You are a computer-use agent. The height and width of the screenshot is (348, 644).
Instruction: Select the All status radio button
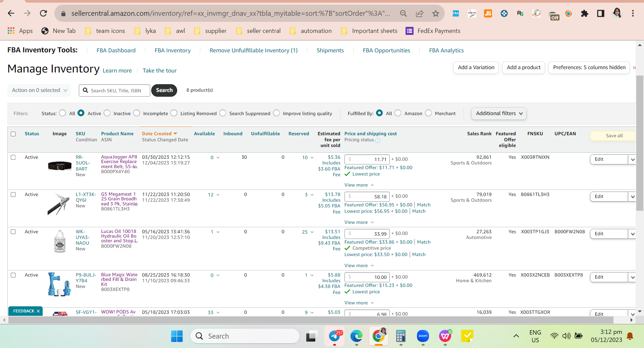(63, 113)
